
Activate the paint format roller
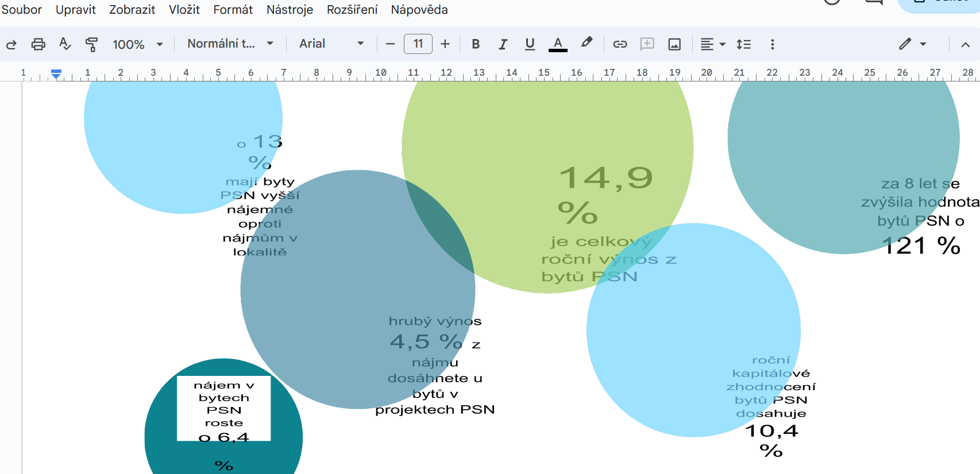(91, 44)
